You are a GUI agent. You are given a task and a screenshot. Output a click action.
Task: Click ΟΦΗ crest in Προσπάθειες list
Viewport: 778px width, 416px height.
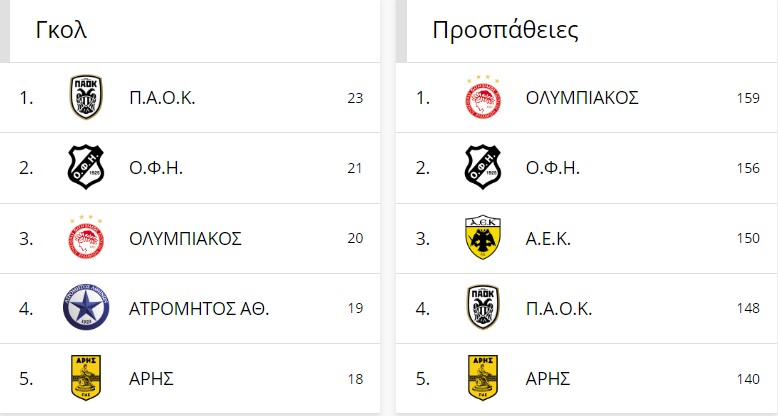pos(483,167)
